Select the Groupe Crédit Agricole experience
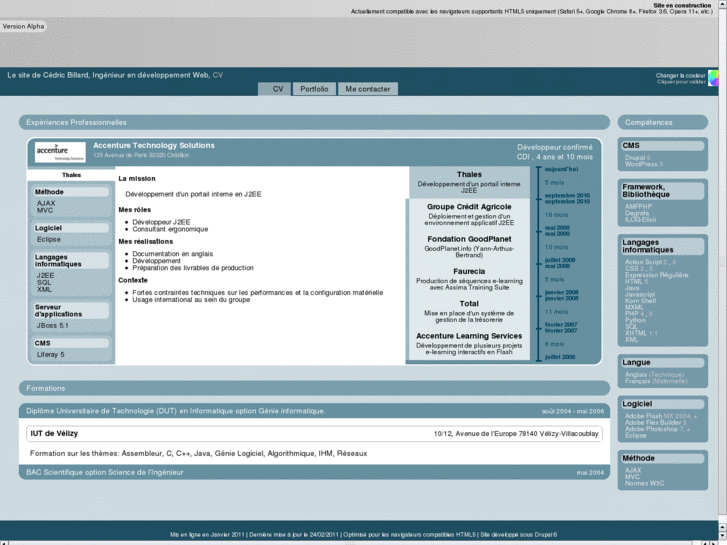The width and height of the screenshot is (727, 545). (x=469, y=214)
